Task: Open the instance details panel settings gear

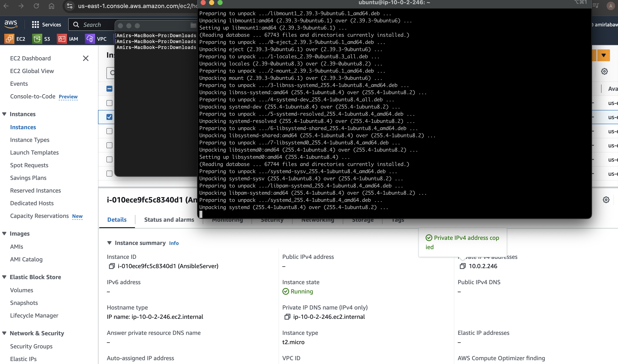Action: (606, 200)
